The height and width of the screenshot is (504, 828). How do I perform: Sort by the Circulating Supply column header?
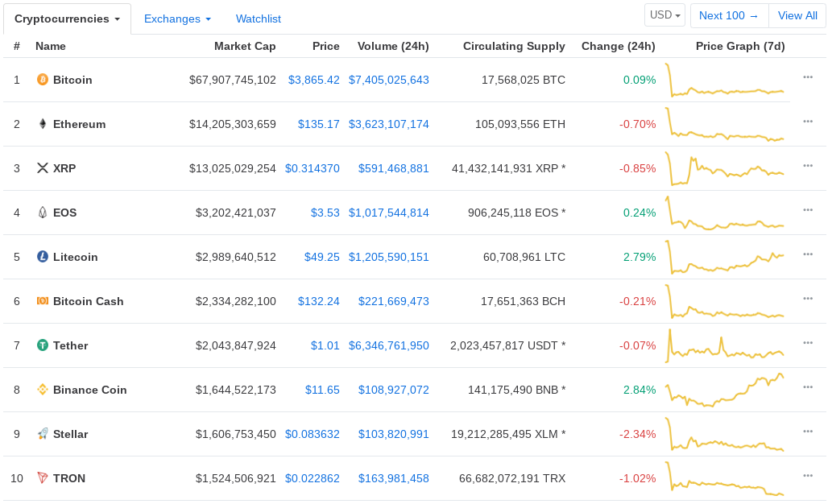[514, 47]
